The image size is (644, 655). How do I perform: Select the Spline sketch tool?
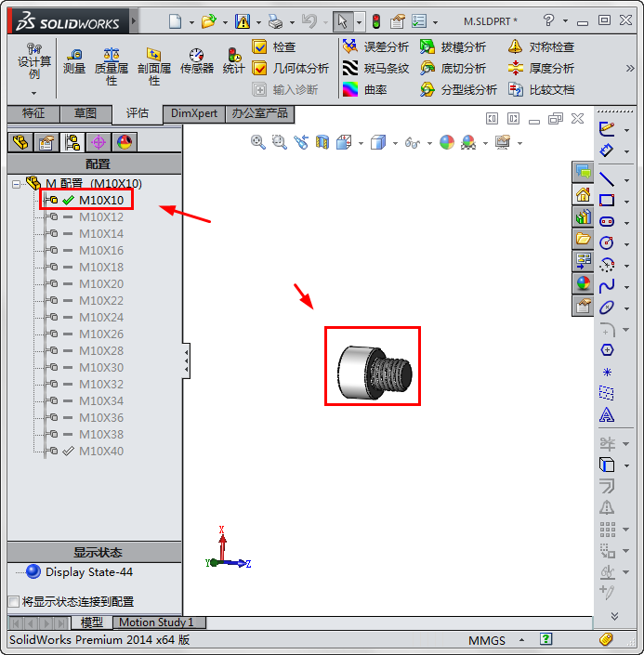coord(607,285)
